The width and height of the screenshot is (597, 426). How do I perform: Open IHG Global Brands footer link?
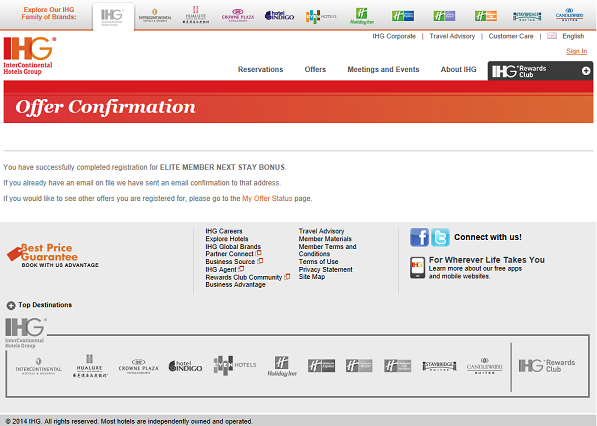(x=233, y=246)
